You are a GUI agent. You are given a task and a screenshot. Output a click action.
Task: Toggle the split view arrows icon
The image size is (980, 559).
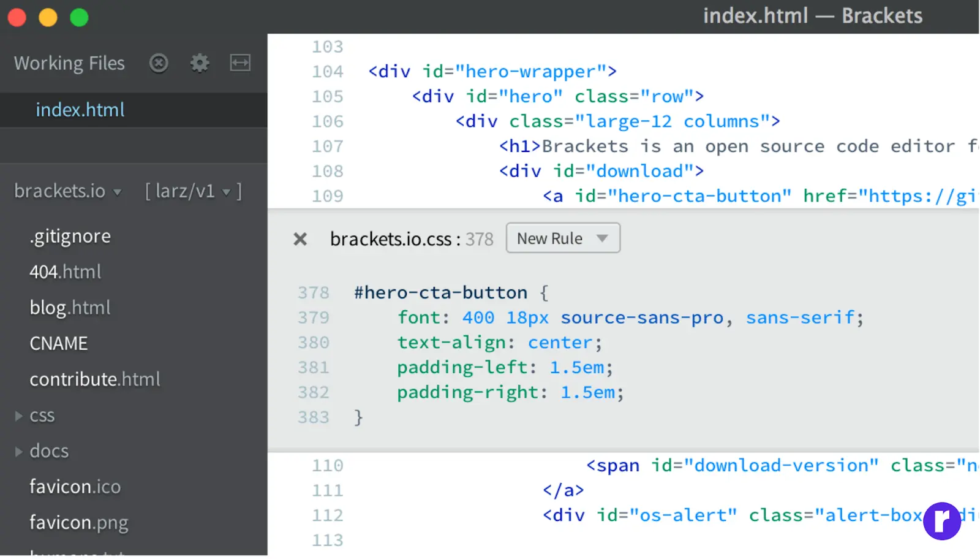(x=240, y=63)
